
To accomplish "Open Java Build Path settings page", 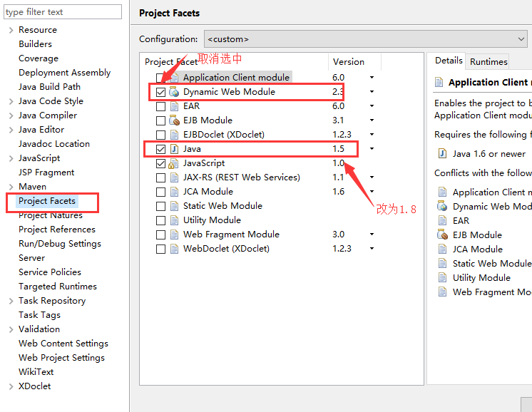I will [49, 87].
